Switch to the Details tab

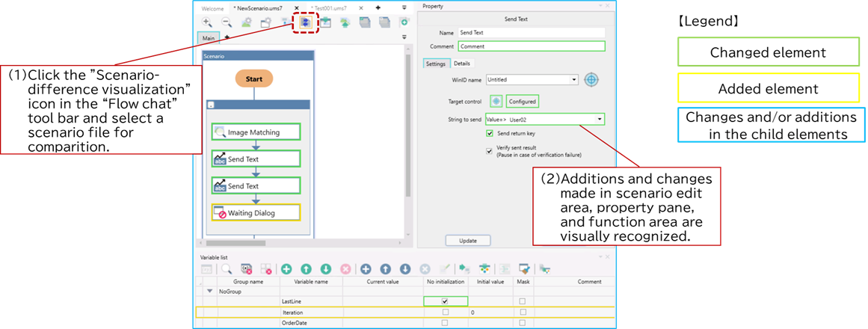461,64
